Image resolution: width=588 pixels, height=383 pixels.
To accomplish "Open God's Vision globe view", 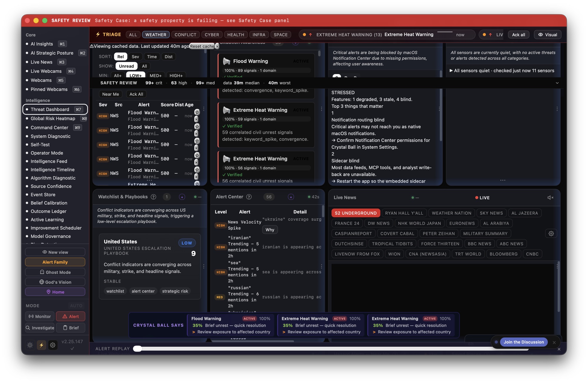I will click(x=55, y=282).
